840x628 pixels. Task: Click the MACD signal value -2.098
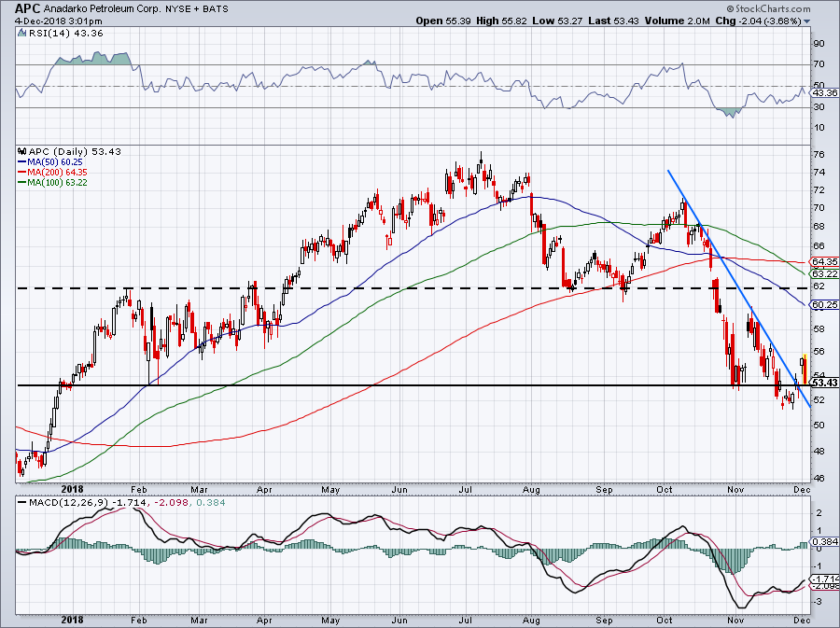(x=171, y=502)
